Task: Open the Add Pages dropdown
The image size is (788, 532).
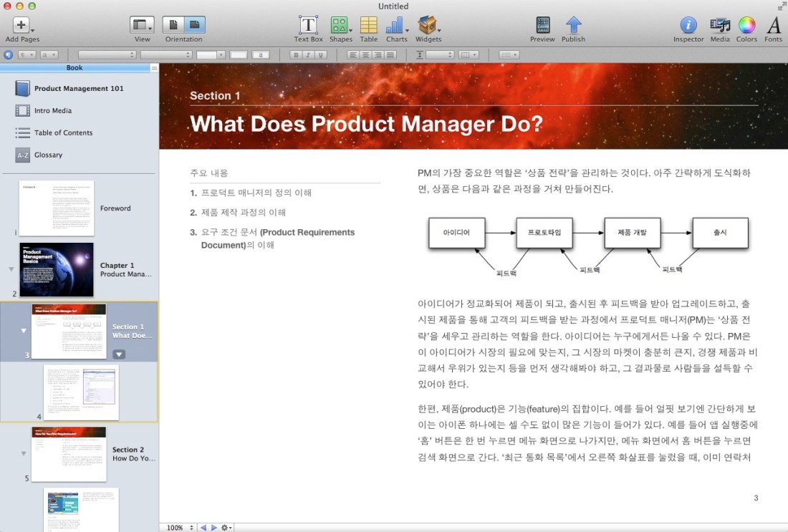Action: (x=22, y=26)
